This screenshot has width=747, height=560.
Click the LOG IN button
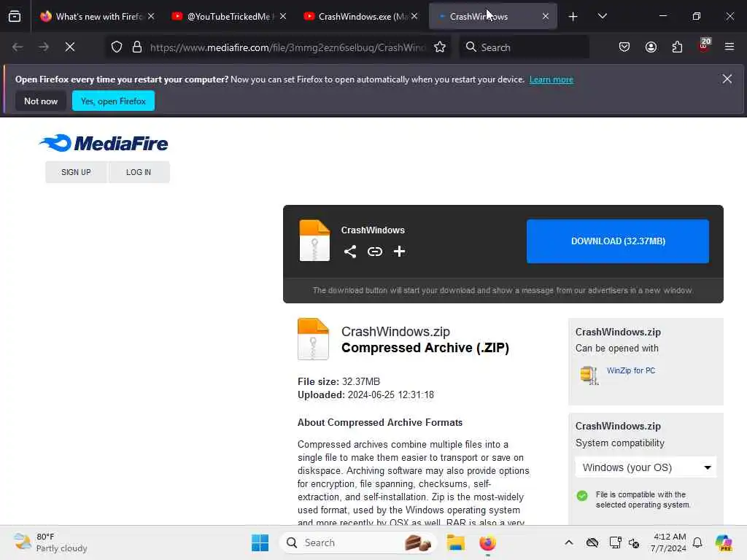point(139,172)
